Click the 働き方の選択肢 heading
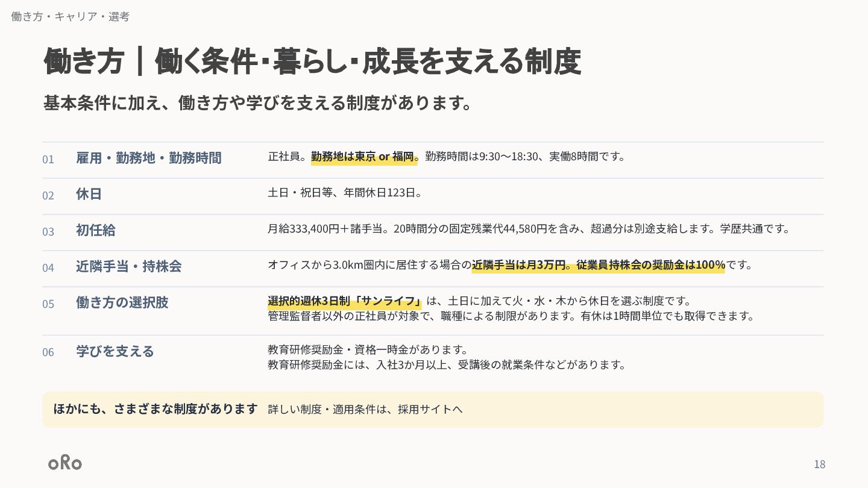 [x=122, y=302]
